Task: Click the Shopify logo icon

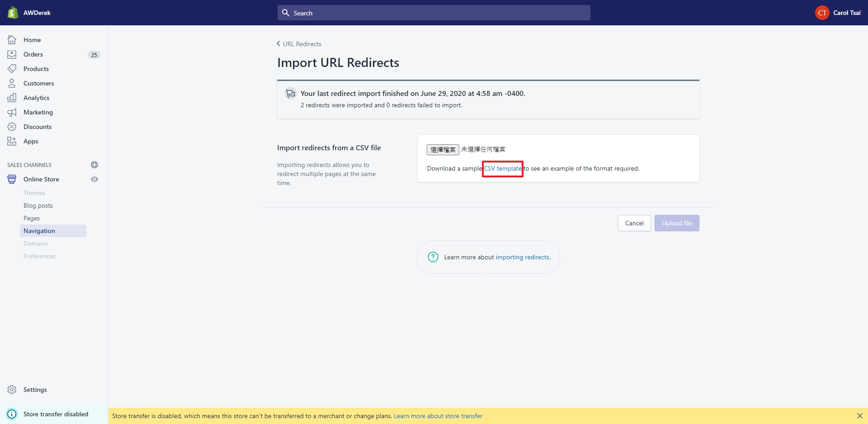Action: [13, 13]
